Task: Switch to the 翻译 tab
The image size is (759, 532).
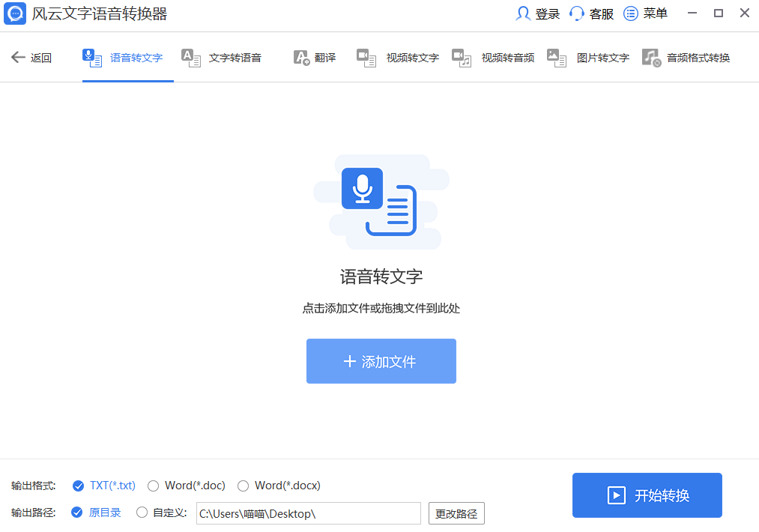Action: [x=316, y=57]
